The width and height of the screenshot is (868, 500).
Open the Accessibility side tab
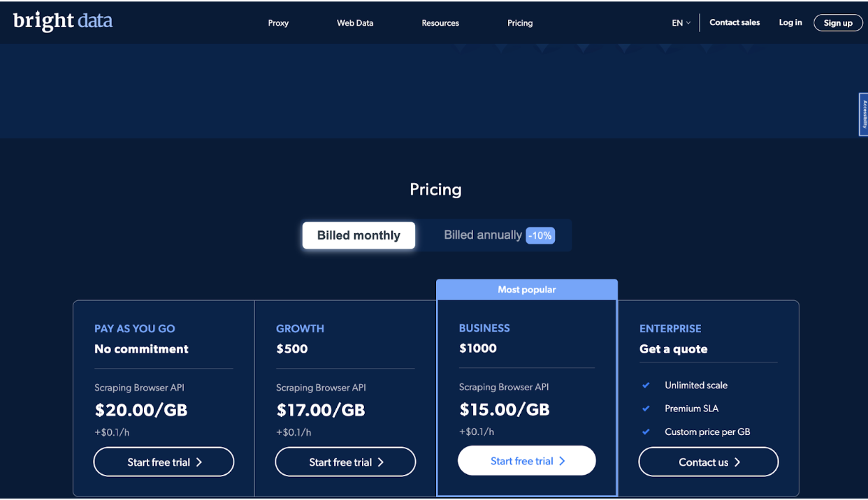tap(863, 114)
